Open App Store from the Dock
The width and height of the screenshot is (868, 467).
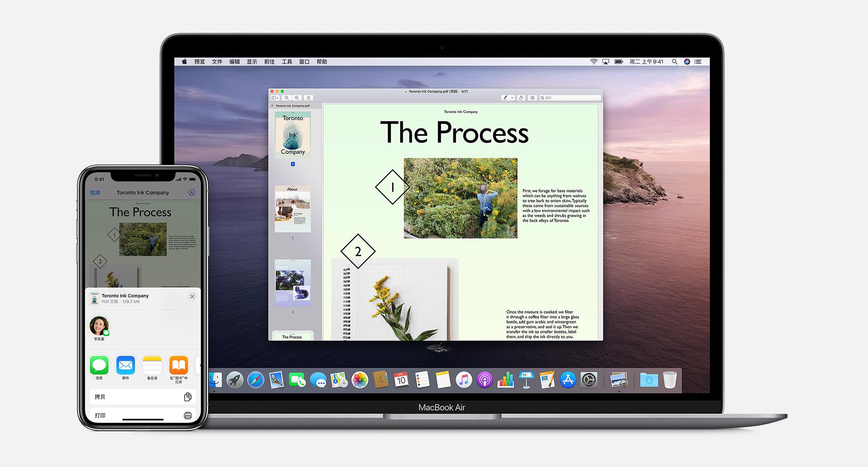coord(568,380)
